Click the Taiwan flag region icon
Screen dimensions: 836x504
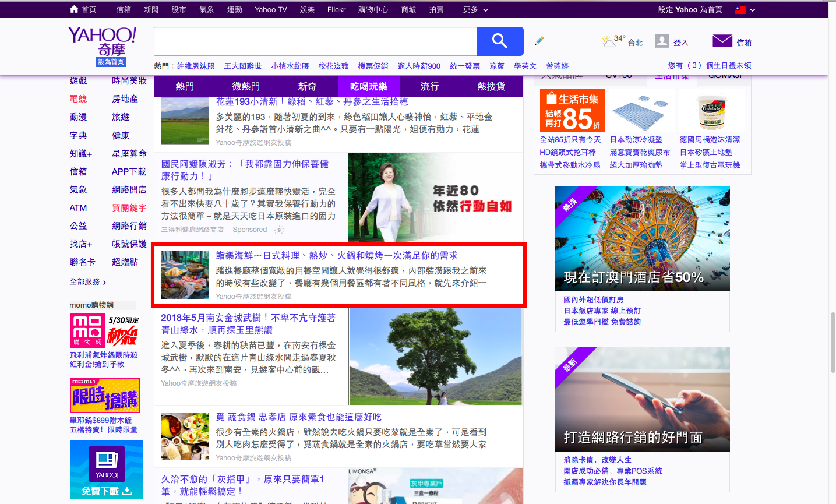[740, 10]
